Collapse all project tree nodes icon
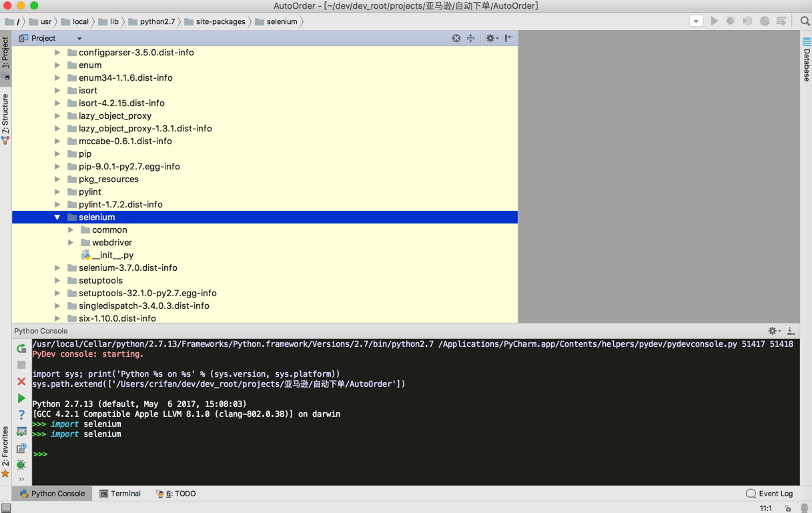812x513 pixels. 471,38
